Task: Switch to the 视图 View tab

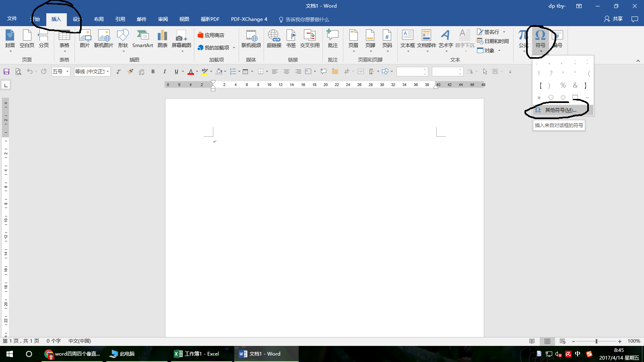Action: [184, 19]
